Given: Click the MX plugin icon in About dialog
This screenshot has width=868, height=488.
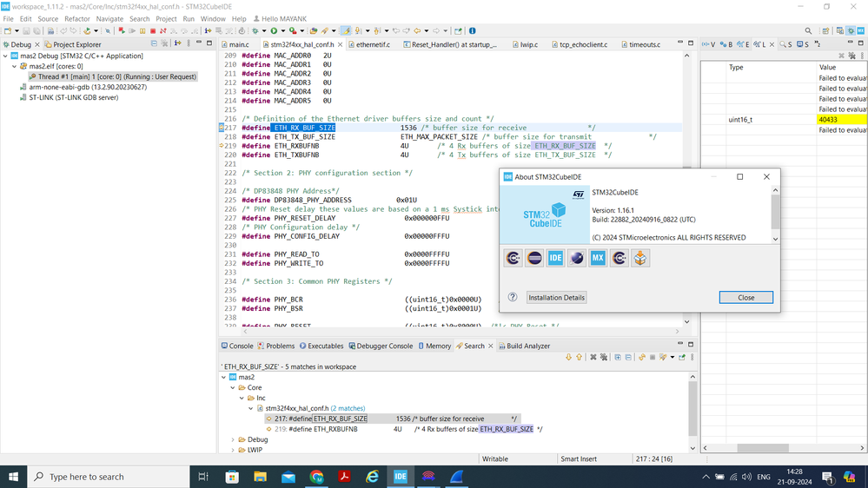Looking at the screenshot, I should (x=598, y=258).
